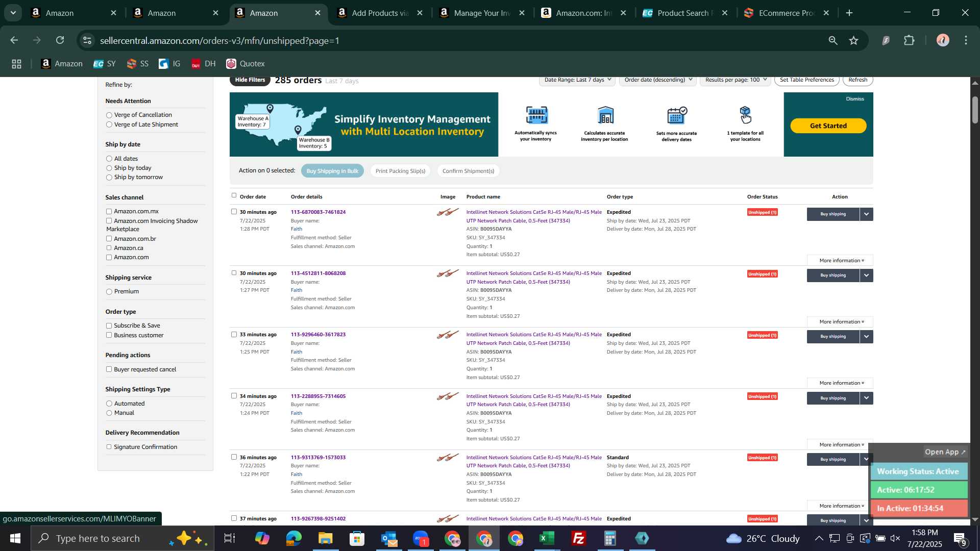Switch to the Product Search tab
This screenshot has height=551, width=980.
tap(685, 13)
